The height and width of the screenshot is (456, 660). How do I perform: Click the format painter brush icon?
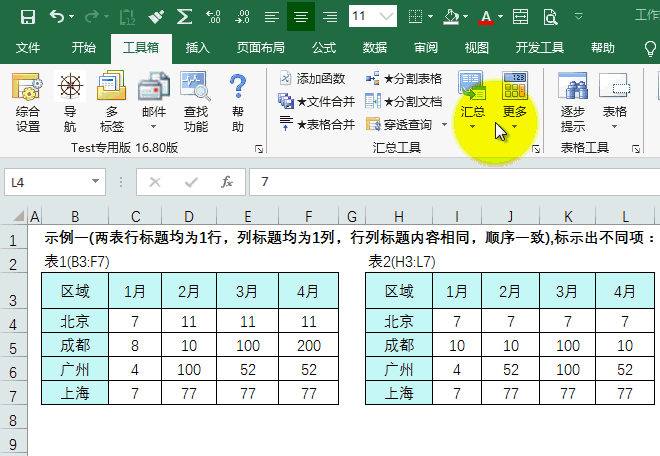click(155, 16)
